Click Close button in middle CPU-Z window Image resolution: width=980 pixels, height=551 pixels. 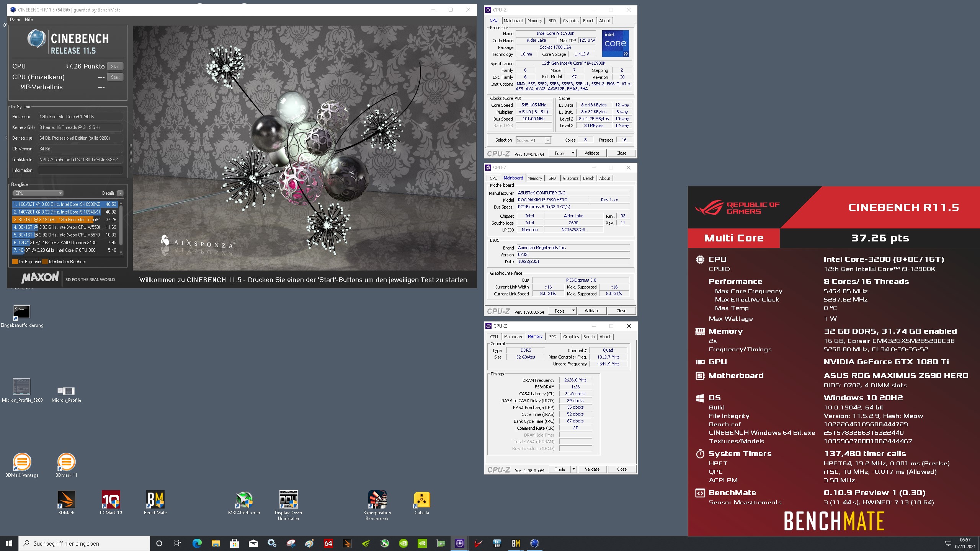point(621,311)
